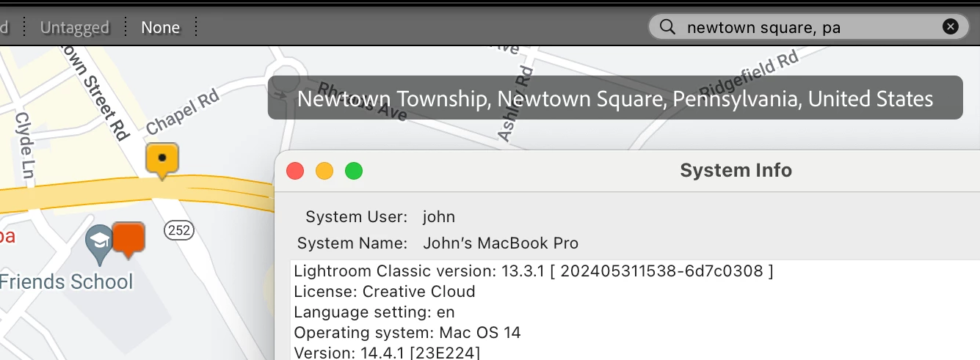This screenshot has height=360, width=980.
Task: Click the Newtown Township location overlay
Action: (615, 98)
